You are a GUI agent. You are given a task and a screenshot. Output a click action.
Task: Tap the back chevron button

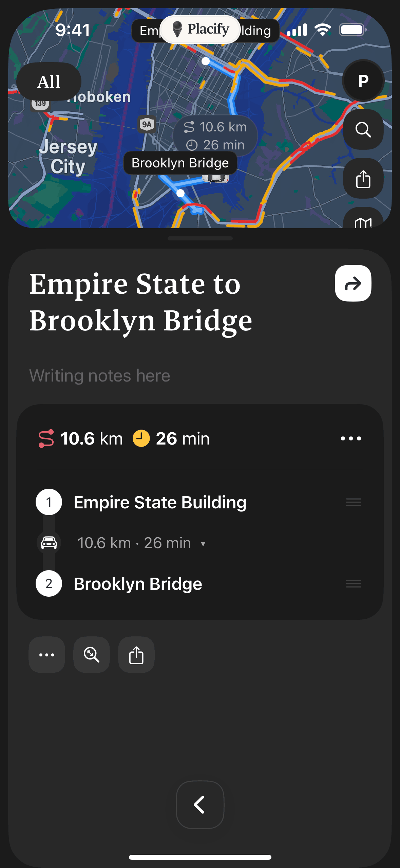pyautogui.click(x=200, y=804)
